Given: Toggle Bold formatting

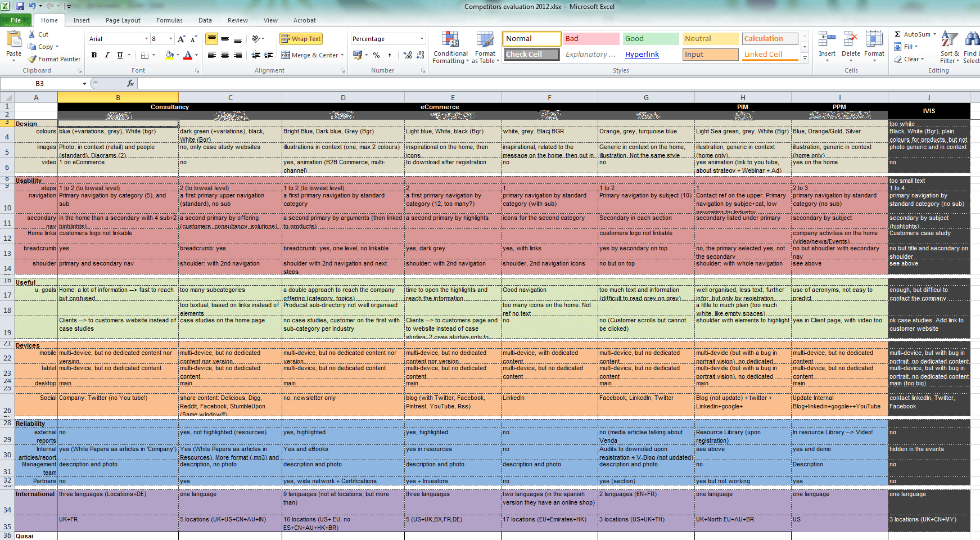Looking at the screenshot, I should (94, 55).
